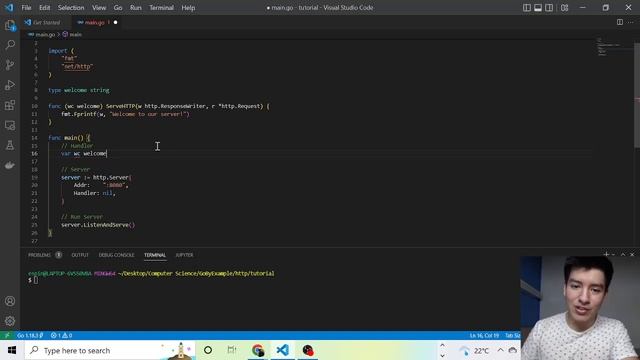The image size is (640, 360).
Task: Open Google Chrome from the taskbar
Action: (x=258, y=350)
